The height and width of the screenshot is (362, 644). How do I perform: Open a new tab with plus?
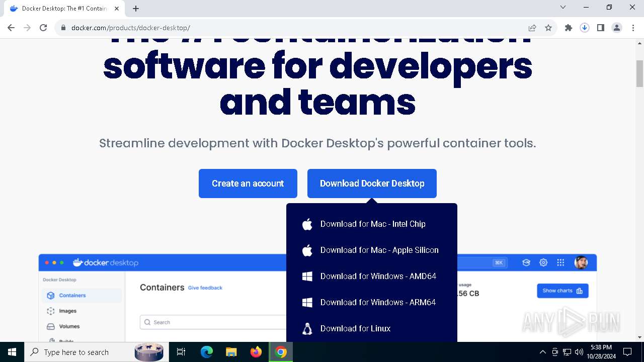[136, 8]
